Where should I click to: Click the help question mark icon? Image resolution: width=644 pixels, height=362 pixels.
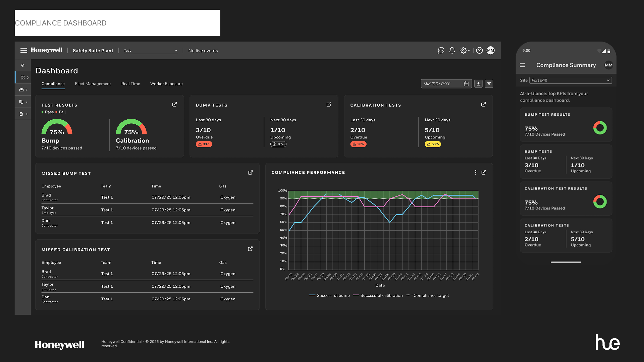pos(479,50)
